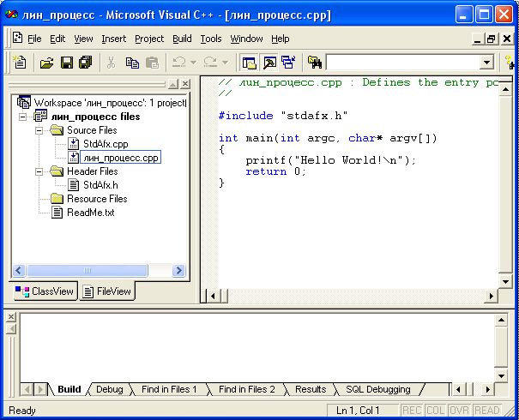
Task: Open the Build menu
Action: pos(182,39)
